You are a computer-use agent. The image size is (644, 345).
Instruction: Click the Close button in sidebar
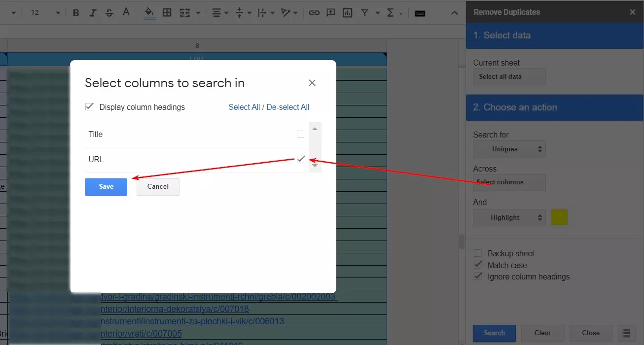[591, 333]
